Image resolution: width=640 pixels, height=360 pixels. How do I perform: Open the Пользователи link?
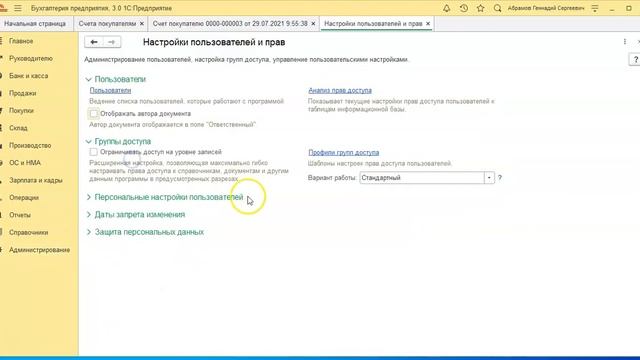click(x=110, y=91)
